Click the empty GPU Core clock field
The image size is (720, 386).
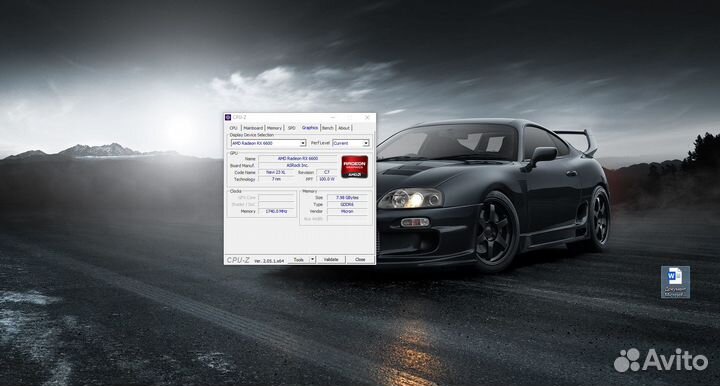point(276,197)
